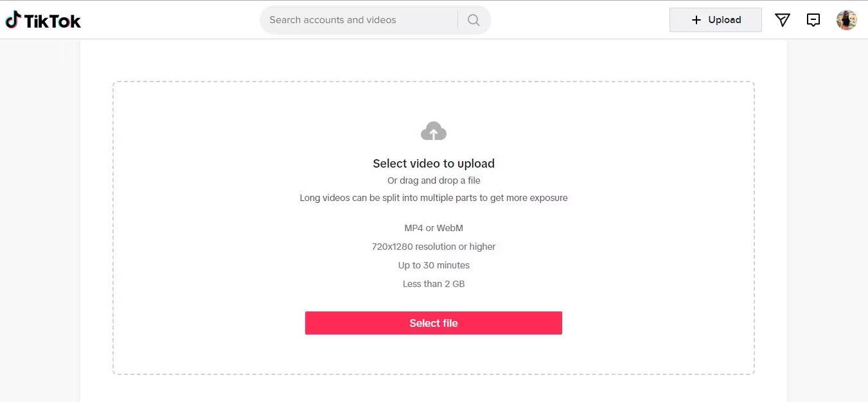The width and height of the screenshot is (868, 402).
Task: Click the TikTok musical note icon
Action: [x=12, y=20]
